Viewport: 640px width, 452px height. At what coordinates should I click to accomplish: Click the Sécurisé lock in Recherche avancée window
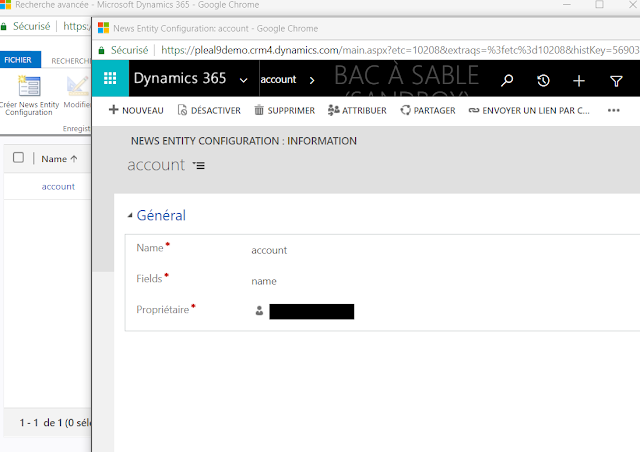[x=4, y=27]
